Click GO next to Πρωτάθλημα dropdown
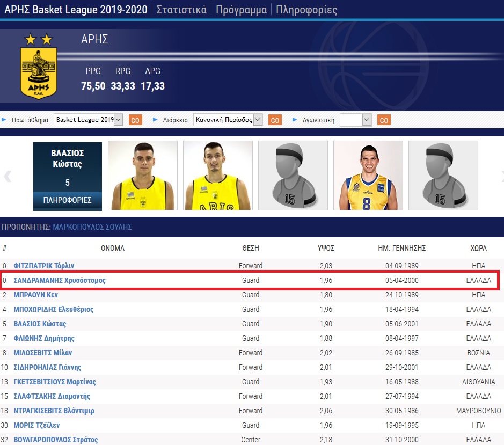 (135, 120)
